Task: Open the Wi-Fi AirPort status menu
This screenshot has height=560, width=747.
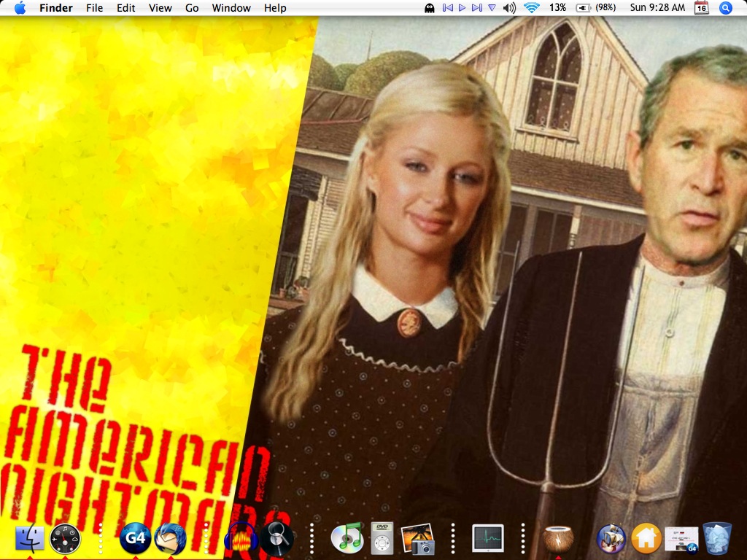Action: point(532,7)
